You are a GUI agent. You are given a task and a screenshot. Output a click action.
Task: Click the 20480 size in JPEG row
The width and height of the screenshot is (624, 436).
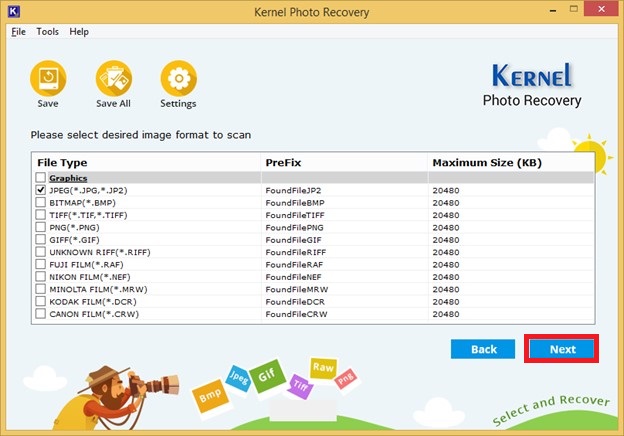(x=446, y=191)
